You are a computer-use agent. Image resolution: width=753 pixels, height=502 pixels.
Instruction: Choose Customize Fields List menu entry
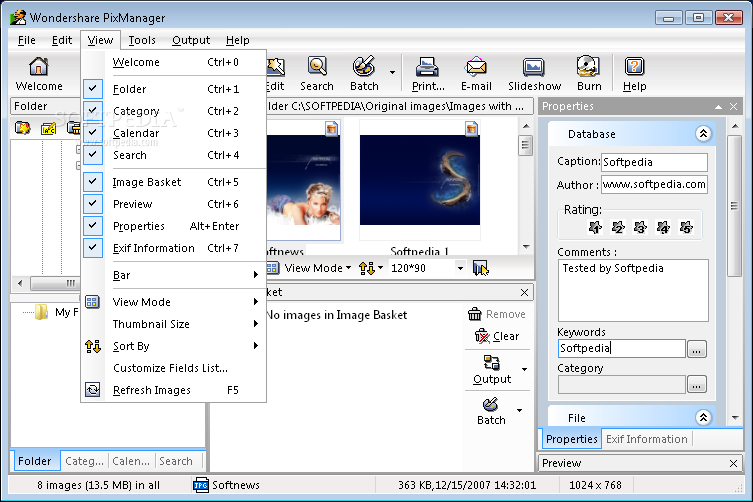(x=173, y=368)
